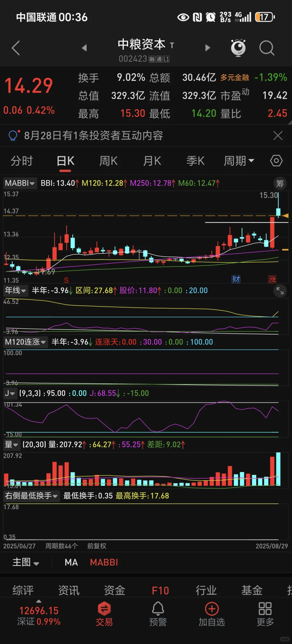The image size is (292, 644).
Task: Tap 总额 30.46亿 value
Action: [x=199, y=78]
